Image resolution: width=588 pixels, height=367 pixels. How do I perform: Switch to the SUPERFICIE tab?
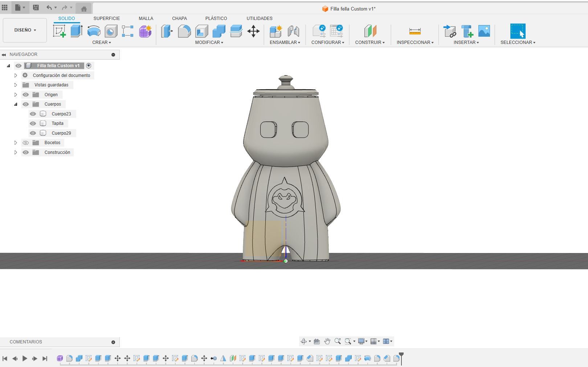107,18
